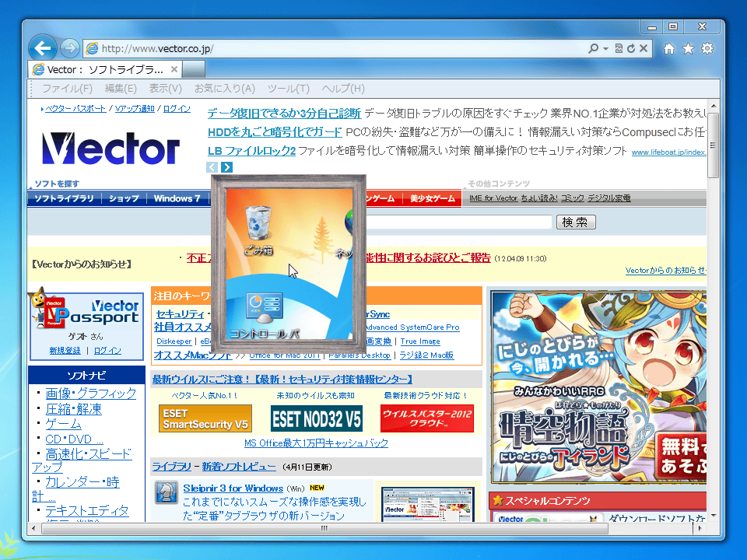Click the vertical scrollbar down arrow
This screenshot has width=747, height=560.
tap(713, 516)
